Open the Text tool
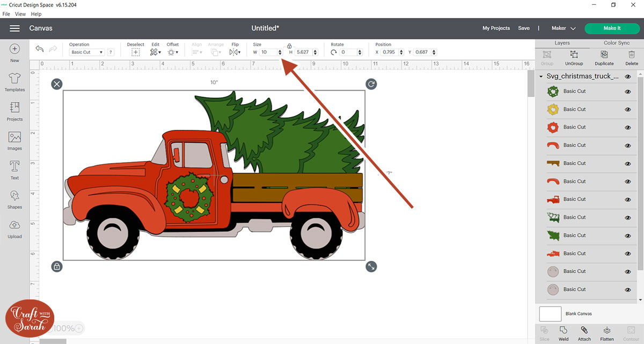 click(14, 167)
